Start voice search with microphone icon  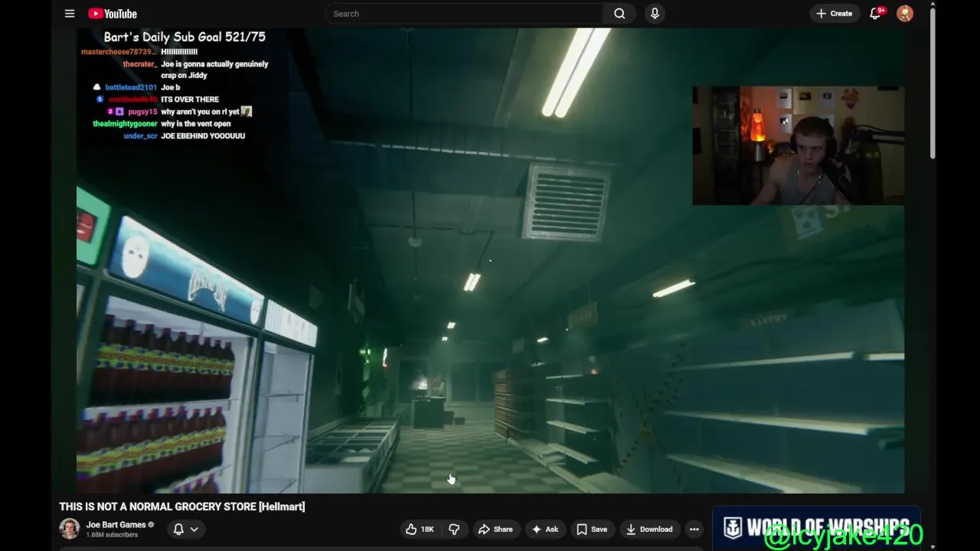click(x=655, y=14)
